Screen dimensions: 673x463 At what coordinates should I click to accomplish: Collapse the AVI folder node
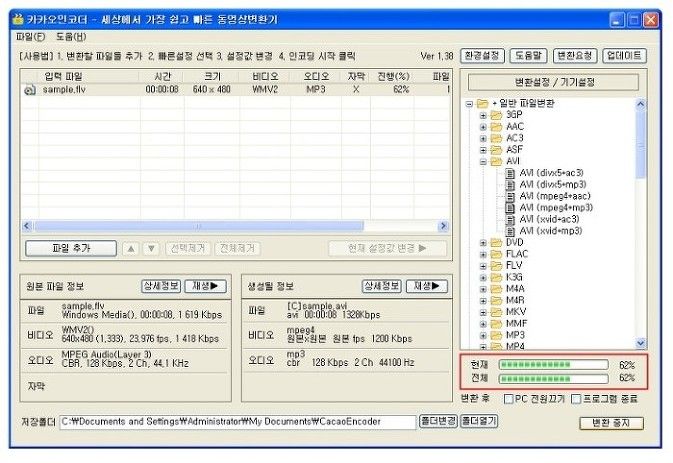[483, 162]
